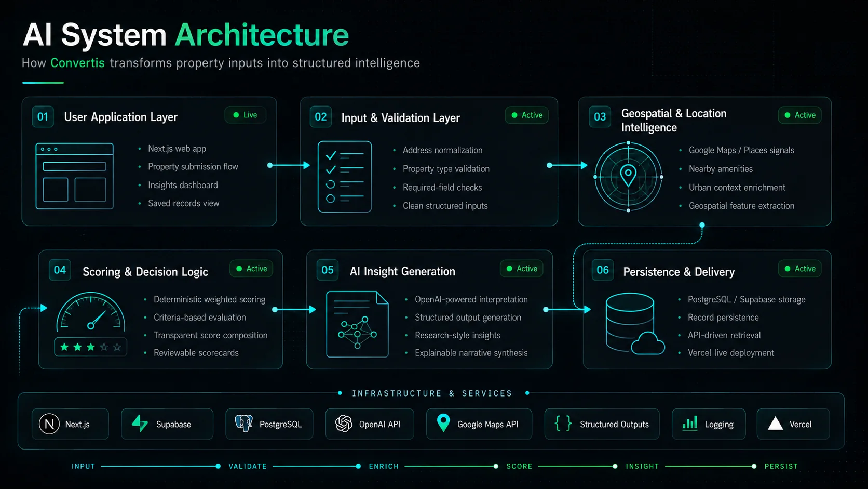Click the Insights dashboard bullet
The image size is (868, 489).
[183, 185]
